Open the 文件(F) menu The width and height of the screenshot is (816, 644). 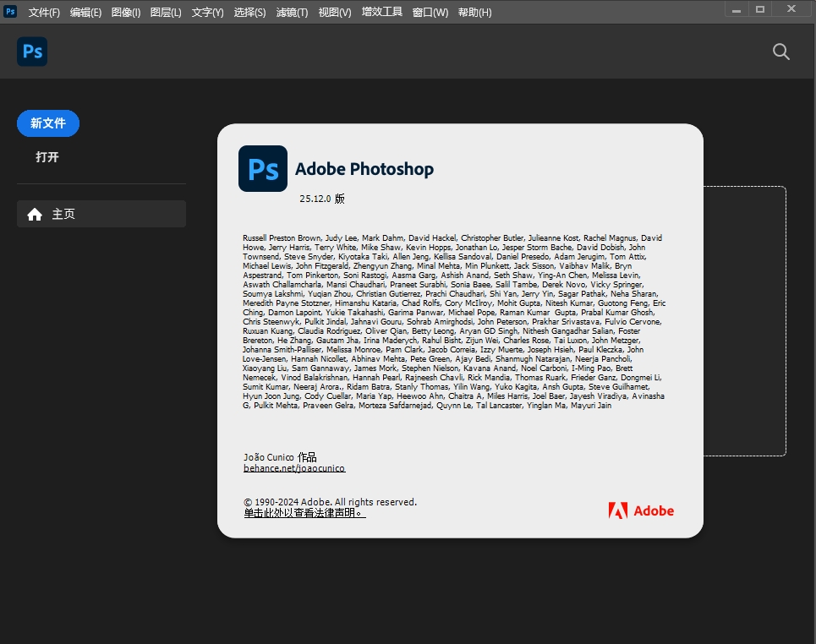coord(44,12)
